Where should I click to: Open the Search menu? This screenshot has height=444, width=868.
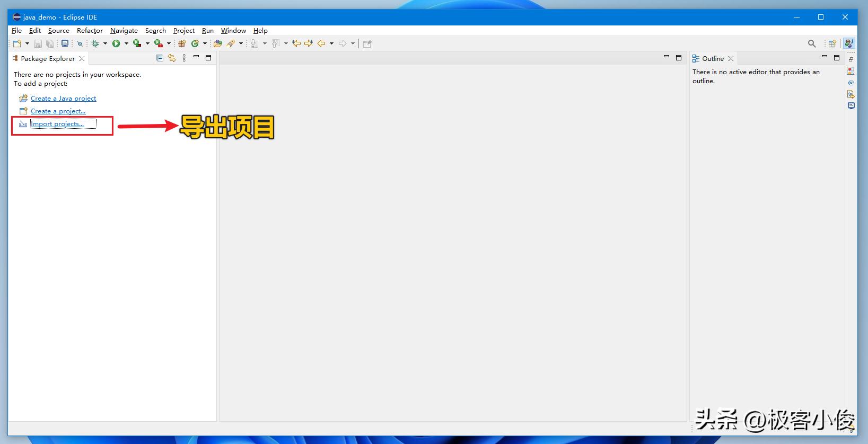click(x=155, y=31)
